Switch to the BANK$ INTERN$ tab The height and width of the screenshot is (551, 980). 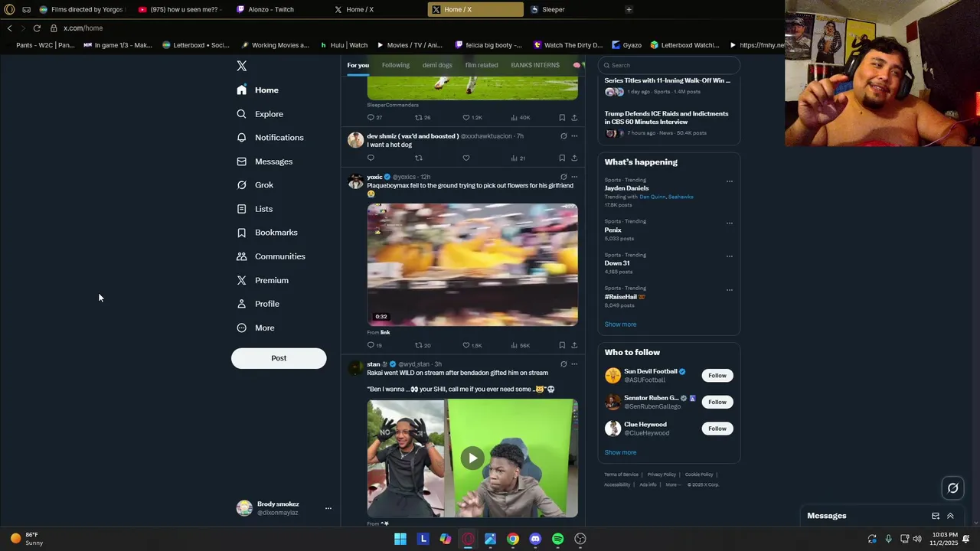[535, 65]
